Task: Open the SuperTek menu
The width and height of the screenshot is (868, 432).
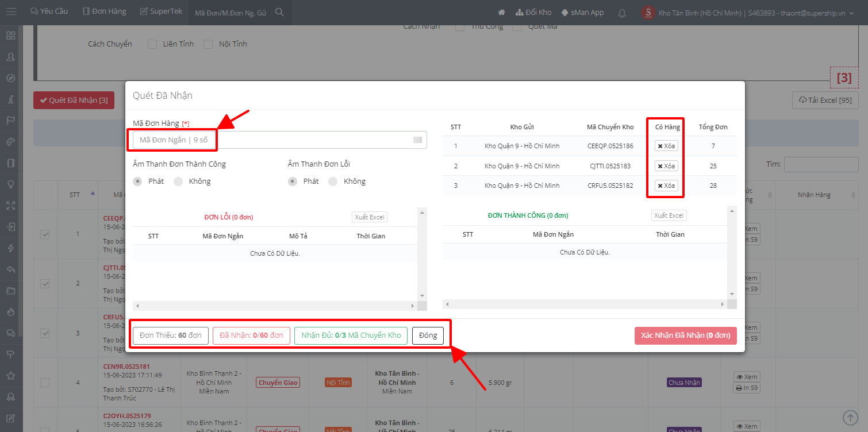Action: pyautogui.click(x=162, y=11)
